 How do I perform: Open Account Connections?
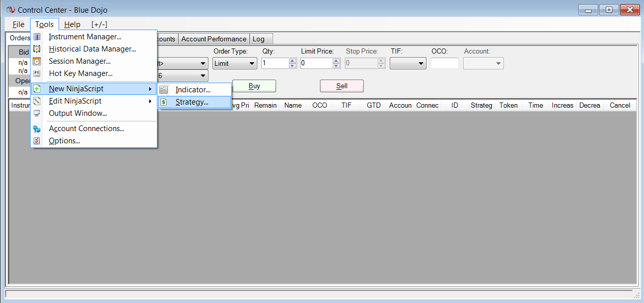coord(94,129)
